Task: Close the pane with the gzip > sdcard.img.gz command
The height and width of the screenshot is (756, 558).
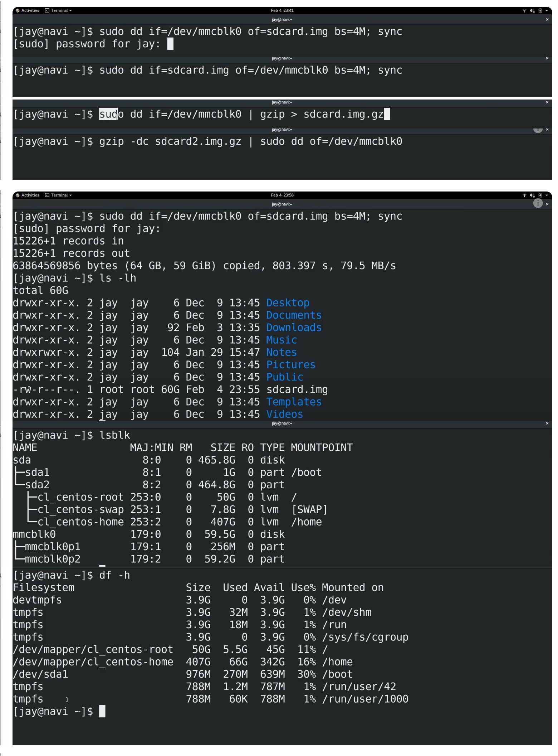Action: (x=547, y=102)
